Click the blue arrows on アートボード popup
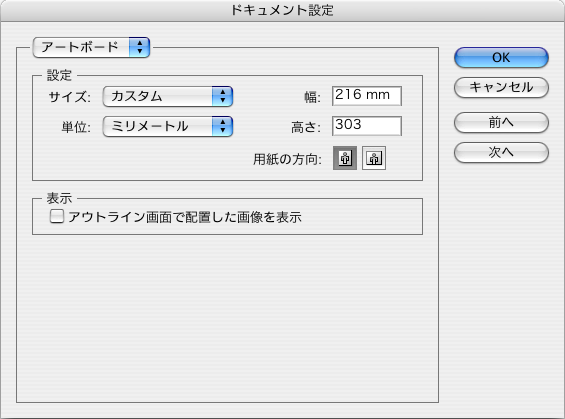Viewport: 565px width, 419px height. [x=139, y=47]
